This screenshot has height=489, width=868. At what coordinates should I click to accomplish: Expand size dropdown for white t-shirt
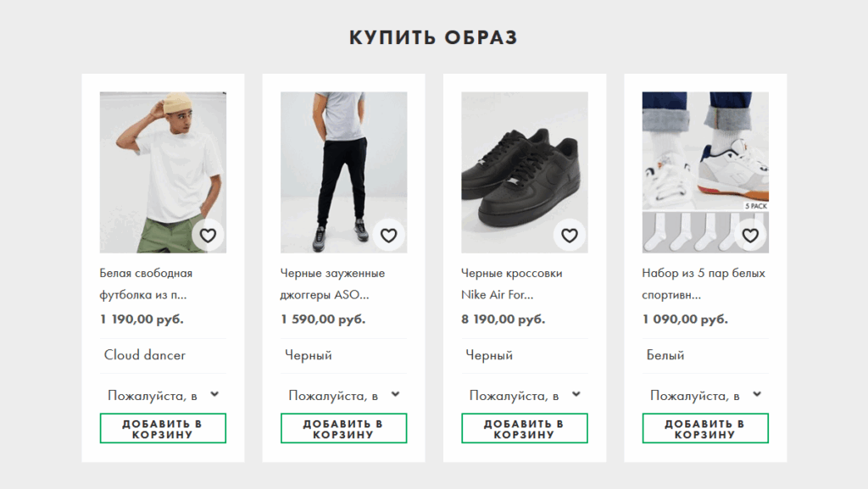(163, 395)
